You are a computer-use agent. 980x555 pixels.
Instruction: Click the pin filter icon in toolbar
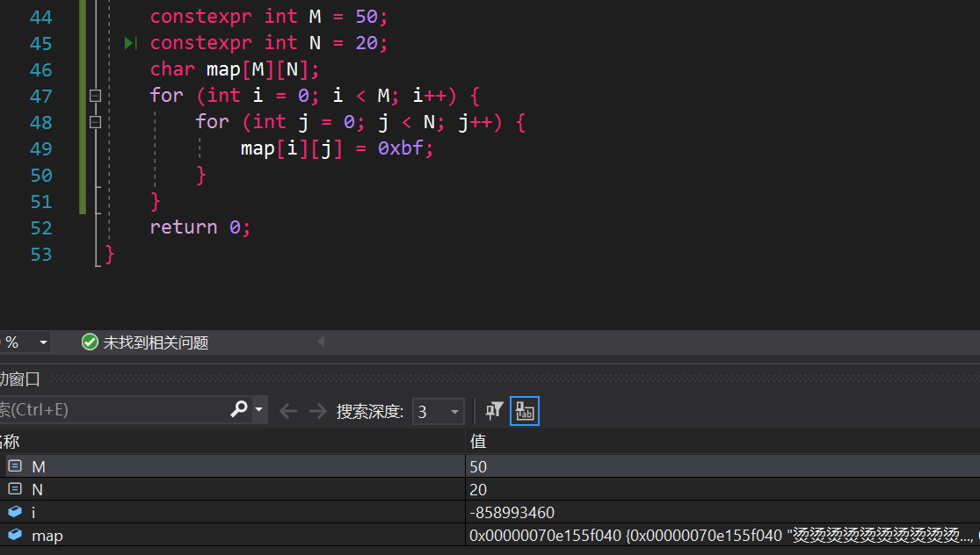point(495,410)
